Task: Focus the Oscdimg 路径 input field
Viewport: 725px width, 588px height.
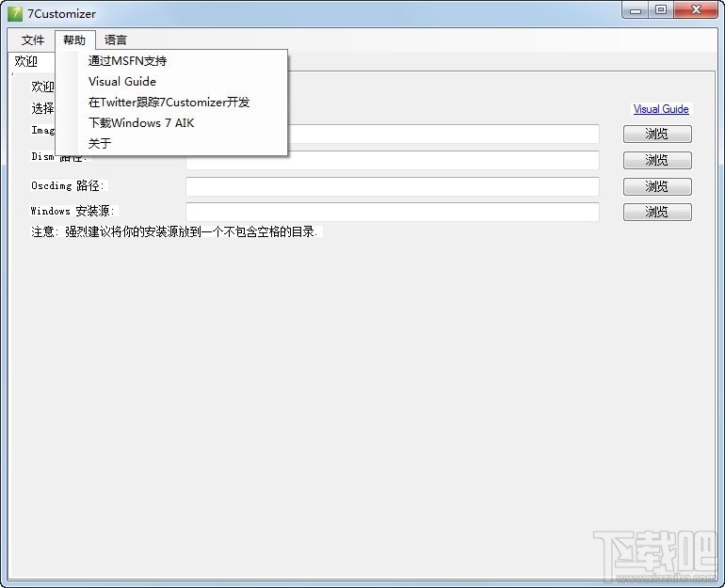Action: (x=393, y=186)
